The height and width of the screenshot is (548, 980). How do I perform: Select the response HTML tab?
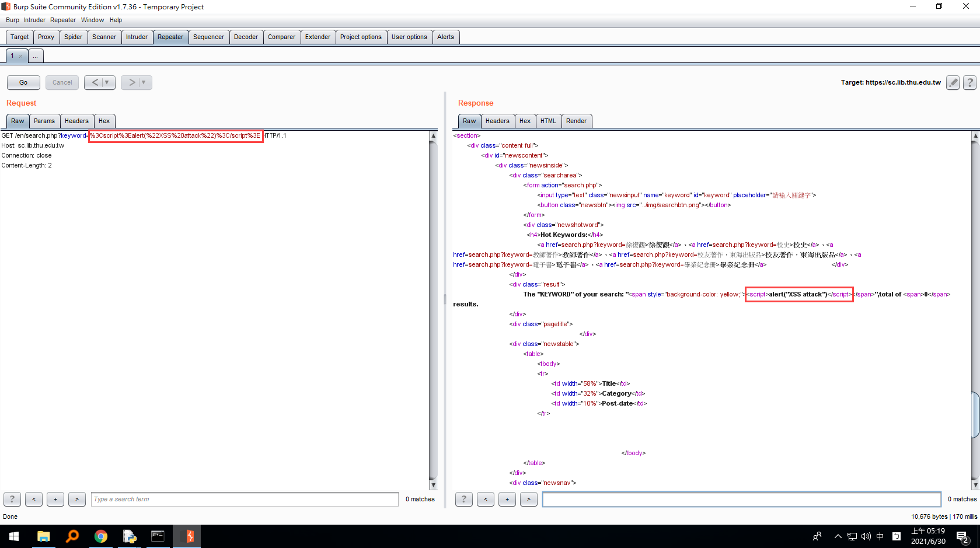tap(549, 121)
